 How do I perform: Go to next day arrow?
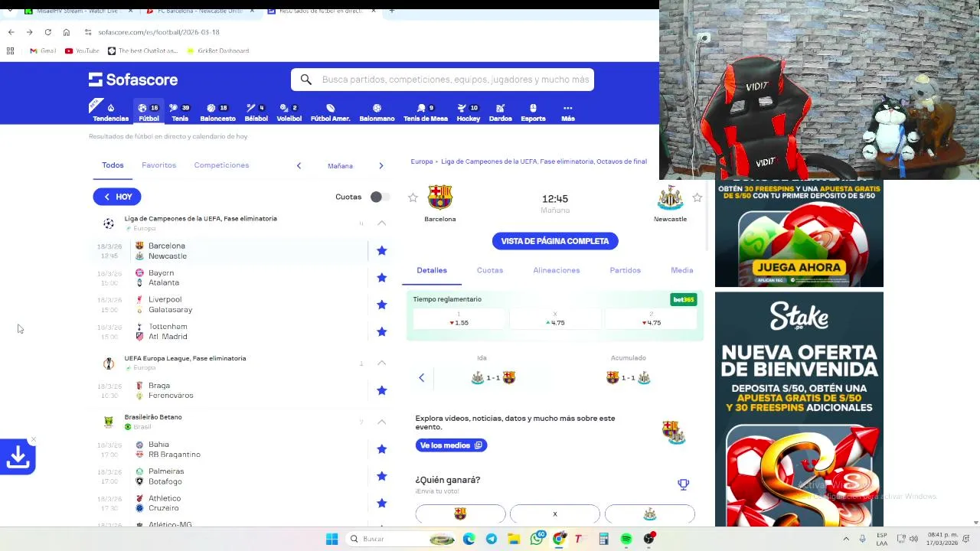point(381,165)
